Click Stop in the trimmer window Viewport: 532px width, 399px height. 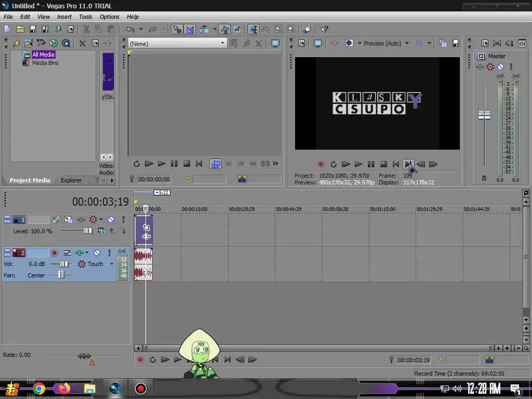187,164
